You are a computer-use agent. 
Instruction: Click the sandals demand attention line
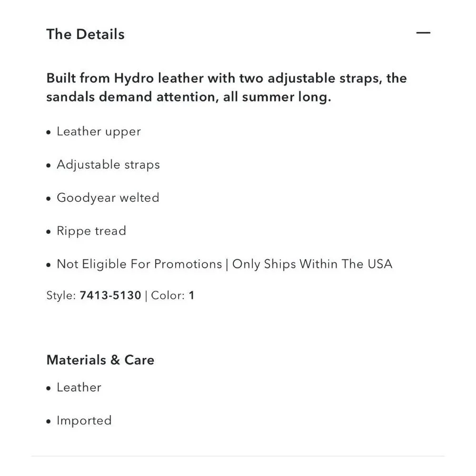pyautogui.click(x=188, y=97)
